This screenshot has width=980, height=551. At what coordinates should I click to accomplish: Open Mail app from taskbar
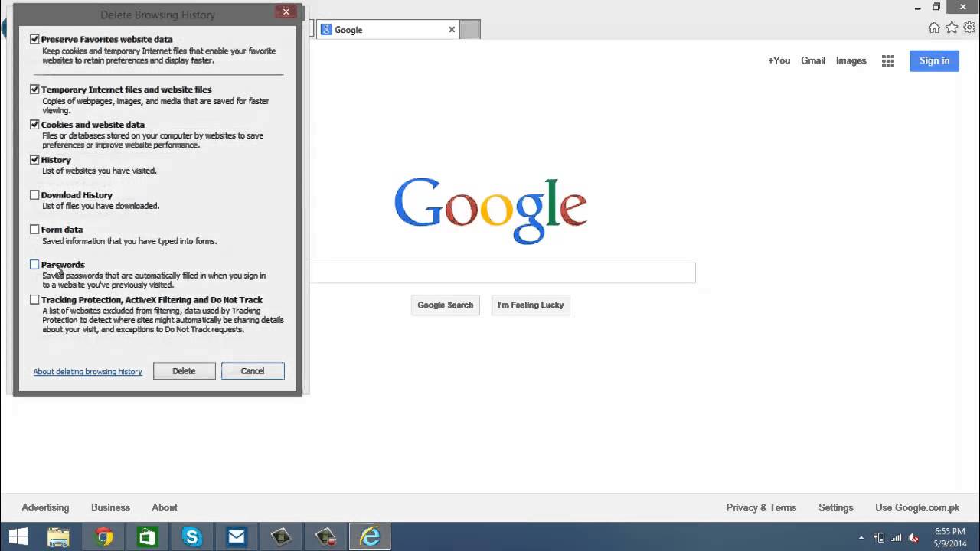click(237, 537)
